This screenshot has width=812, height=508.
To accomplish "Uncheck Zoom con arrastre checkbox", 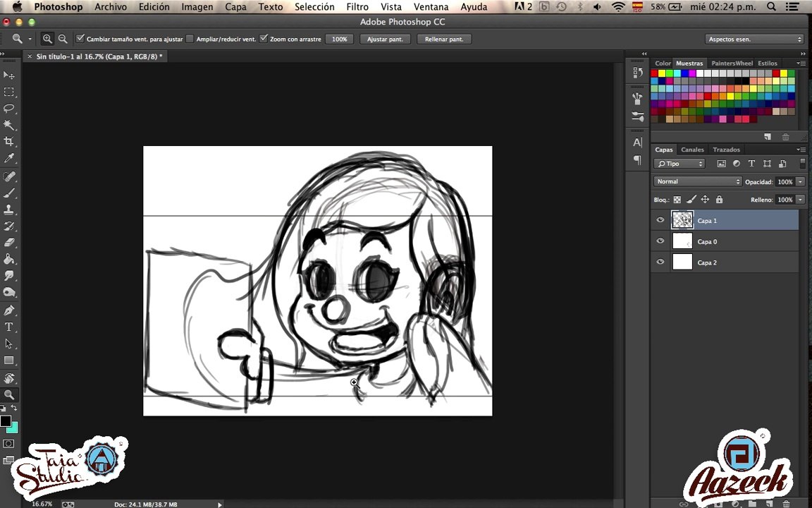I will click(264, 38).
